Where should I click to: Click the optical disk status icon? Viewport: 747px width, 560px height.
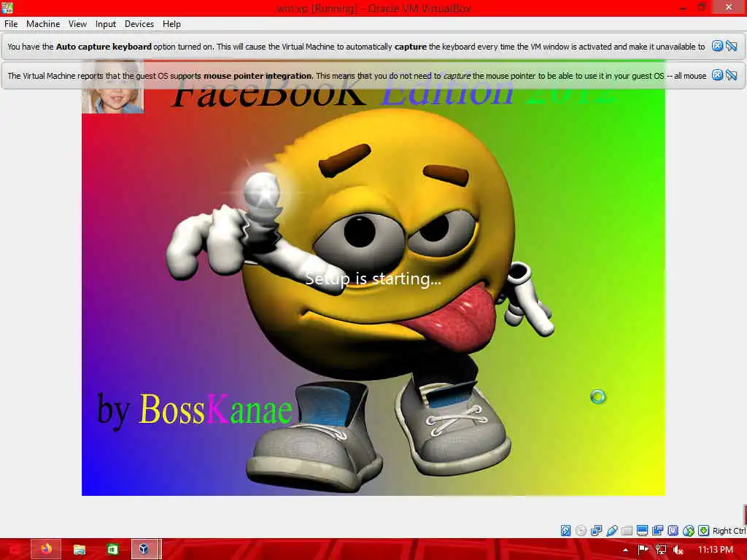[581, 531]
